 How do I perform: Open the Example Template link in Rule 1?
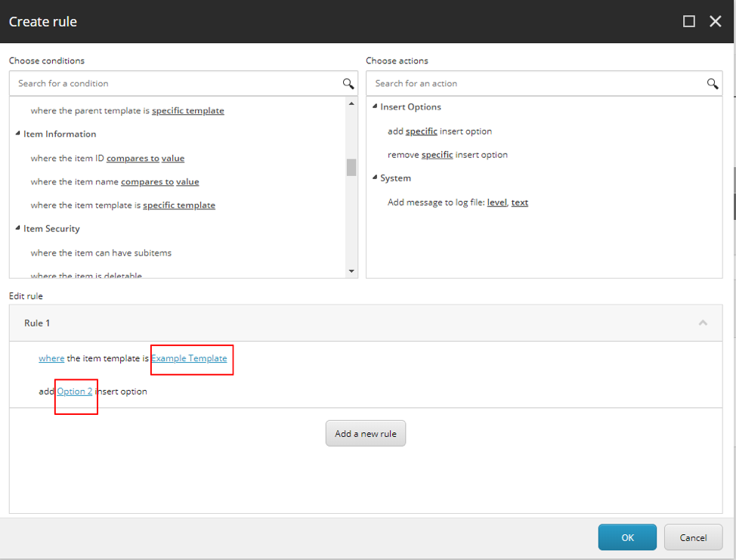pos(189,358)
